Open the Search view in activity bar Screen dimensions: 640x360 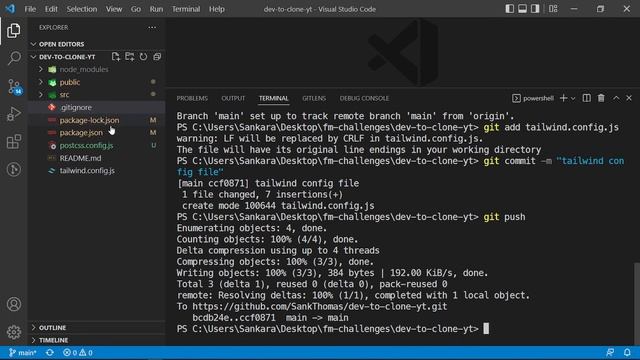(13, 58)
